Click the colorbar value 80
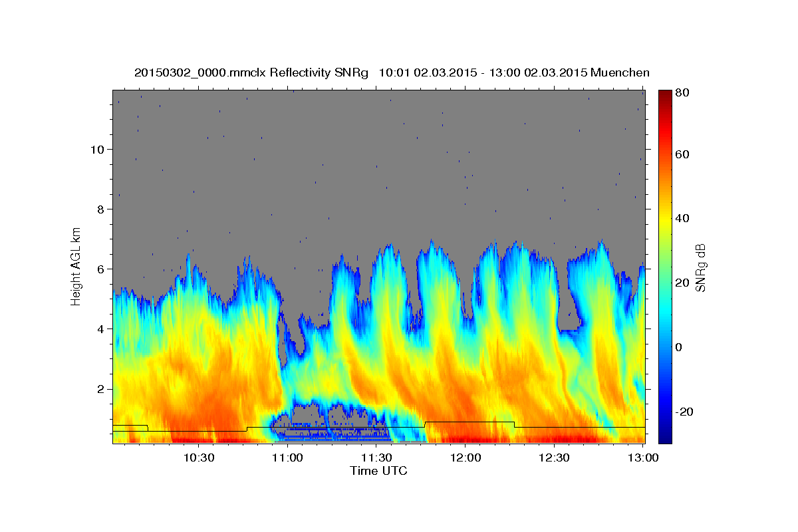 coord(683,92)
